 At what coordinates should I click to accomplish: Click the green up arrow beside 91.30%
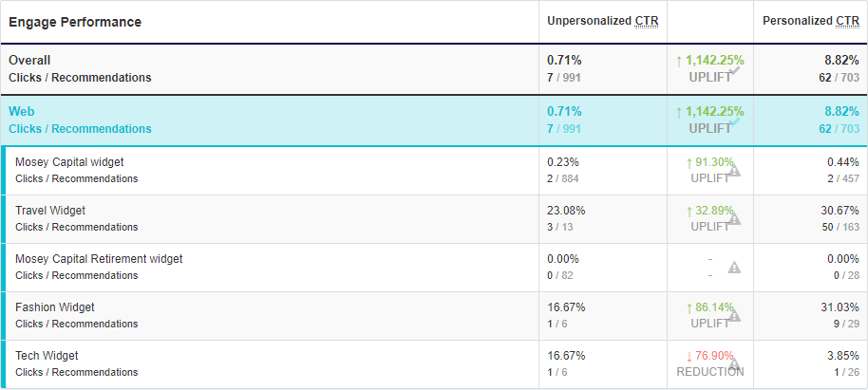click(x=689, y=162)
